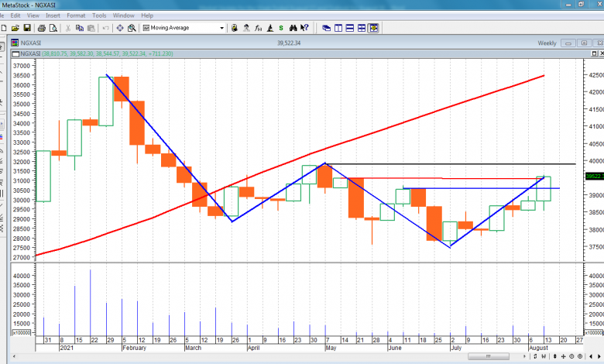Click the Open folder icon
Screen dimensions: 604x364
coord(15,28)
